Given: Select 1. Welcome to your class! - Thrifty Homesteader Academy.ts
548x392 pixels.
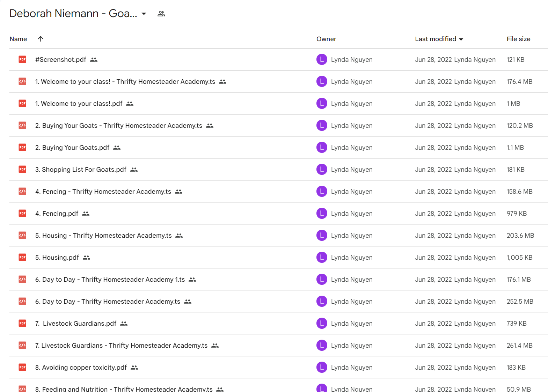Looking at the screenshot, I should tap(125, 82).
